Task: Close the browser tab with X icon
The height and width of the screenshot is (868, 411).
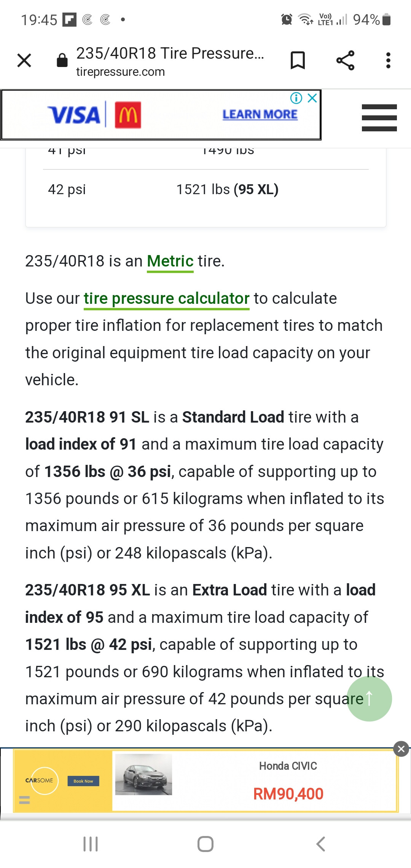Action: click(24, 60)
